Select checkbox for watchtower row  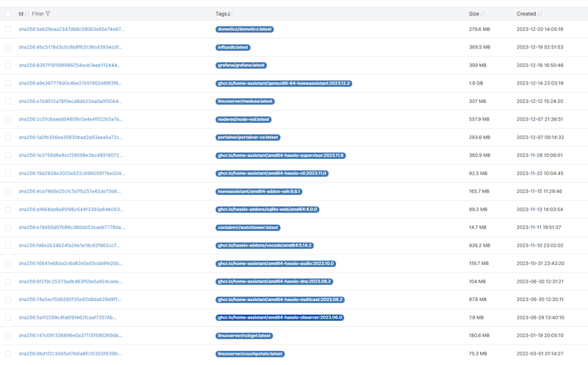(8, 227)
